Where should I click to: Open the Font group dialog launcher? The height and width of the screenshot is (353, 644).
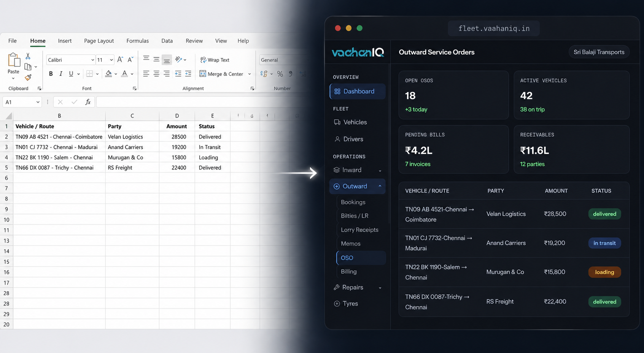point(135,89)
